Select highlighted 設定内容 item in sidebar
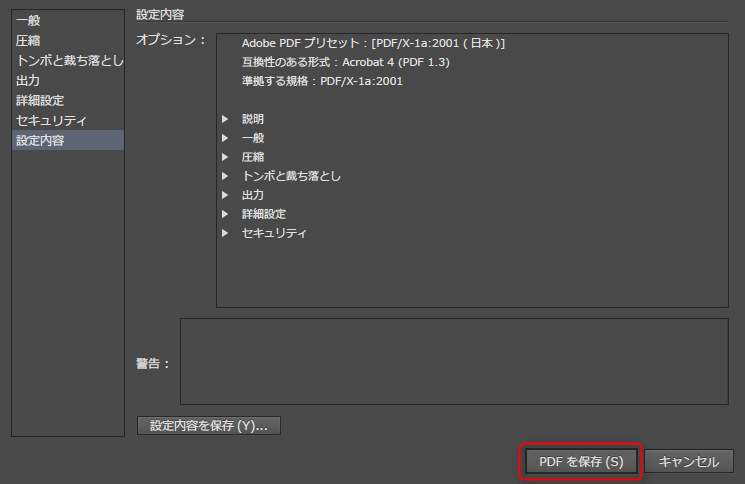This screenshot has width=745, height=484. (41, 141)
